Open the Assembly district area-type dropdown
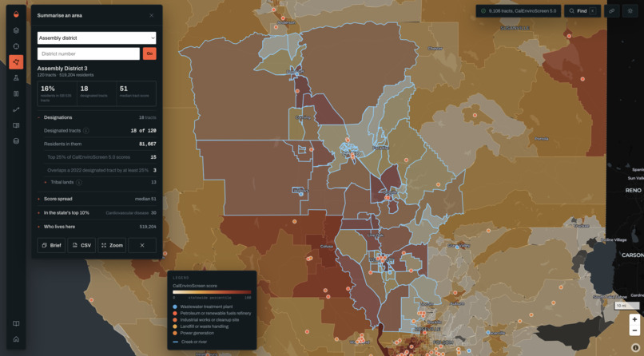Image resolution: width=644 pixels, height=356 pixels. pyautogui.click(x=97, y=38)
